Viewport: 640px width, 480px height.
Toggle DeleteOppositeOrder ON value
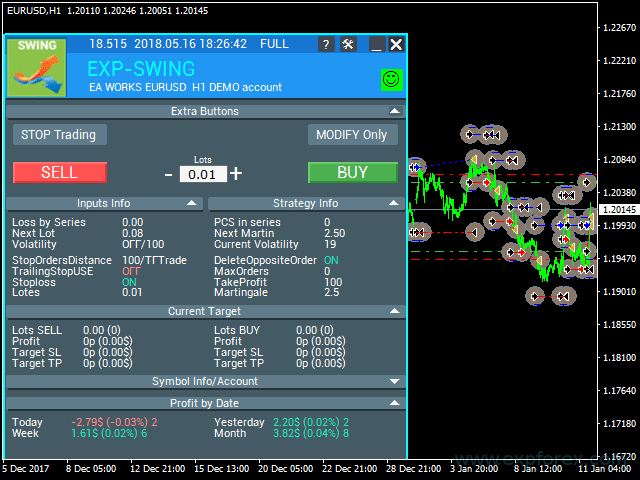[x=331, y=260]
